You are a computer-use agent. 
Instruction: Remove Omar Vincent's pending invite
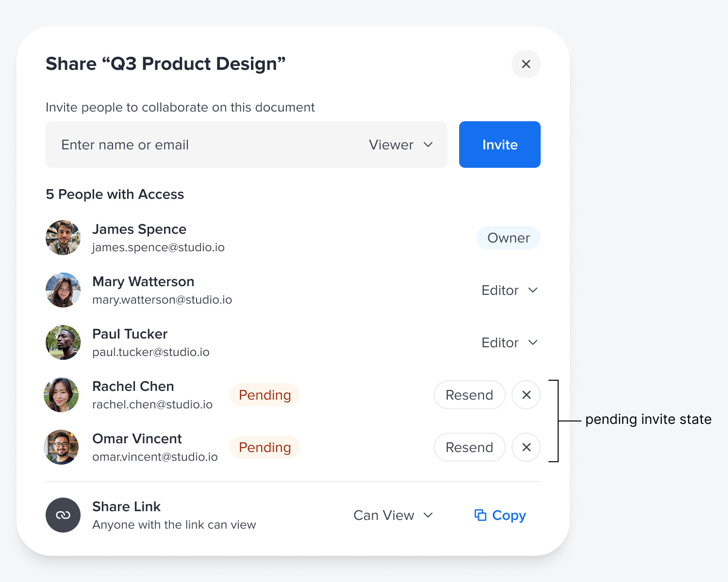[x=526, y=447]
